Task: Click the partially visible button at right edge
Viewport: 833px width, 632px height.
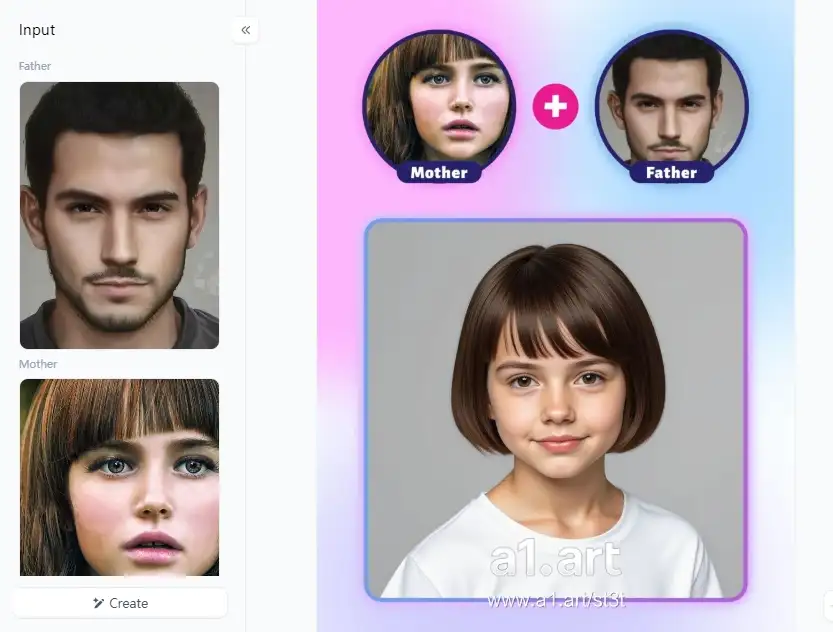Action: click(828, 603)
